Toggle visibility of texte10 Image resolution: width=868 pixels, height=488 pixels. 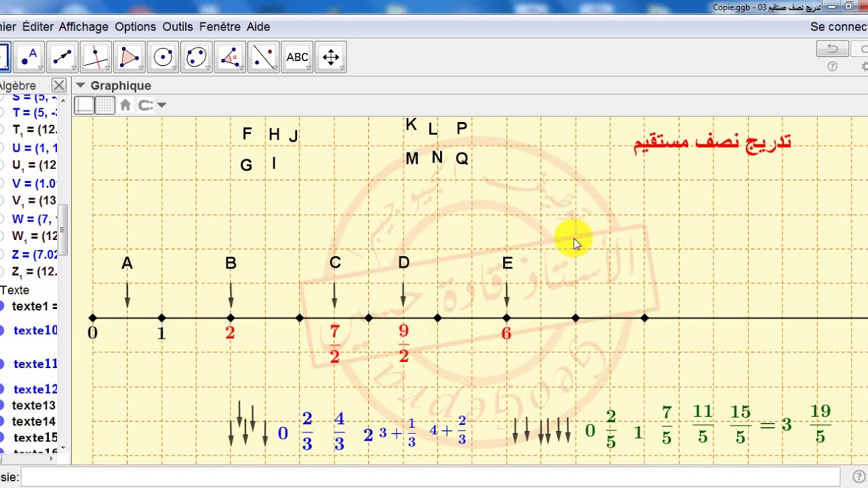(2, 331)
